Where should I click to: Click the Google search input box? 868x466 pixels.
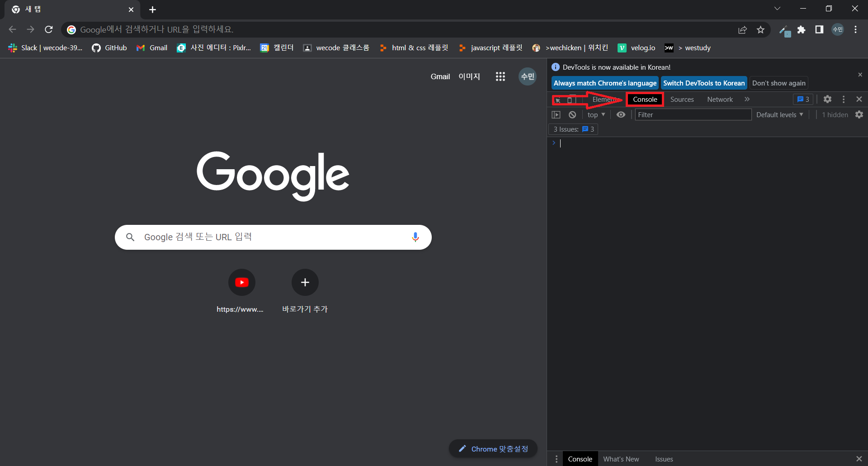[273, 237]
